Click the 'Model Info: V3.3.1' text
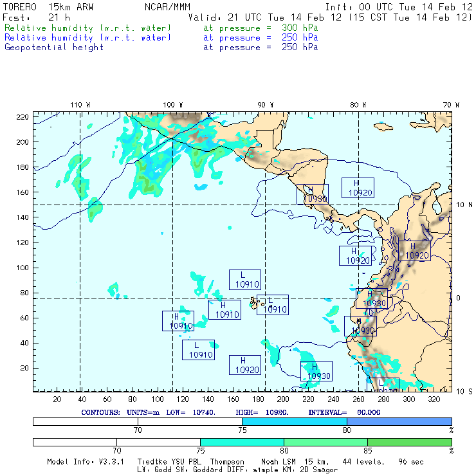The image size is (476, 476). [86, 462]
